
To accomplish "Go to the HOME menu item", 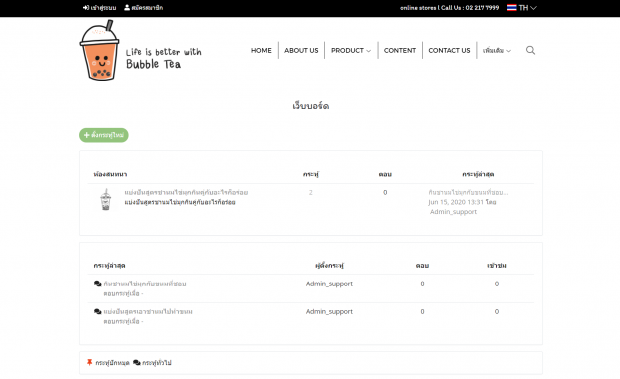I will coord(261,51).
